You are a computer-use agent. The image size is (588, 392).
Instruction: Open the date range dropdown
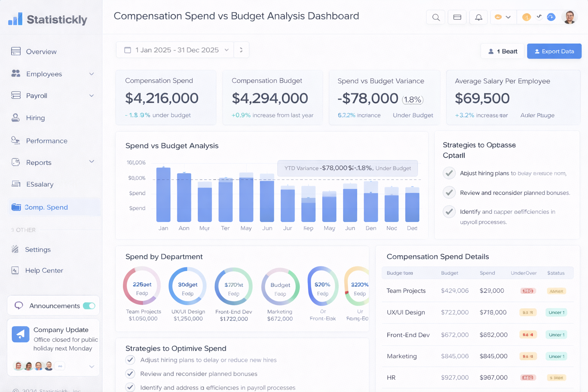(x=175, y=50)
